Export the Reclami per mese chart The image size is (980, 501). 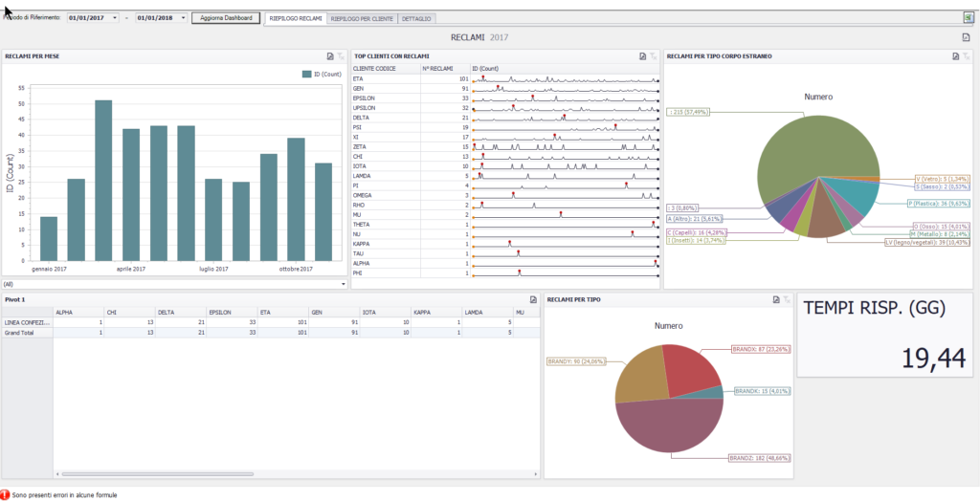tap(330, 56)
